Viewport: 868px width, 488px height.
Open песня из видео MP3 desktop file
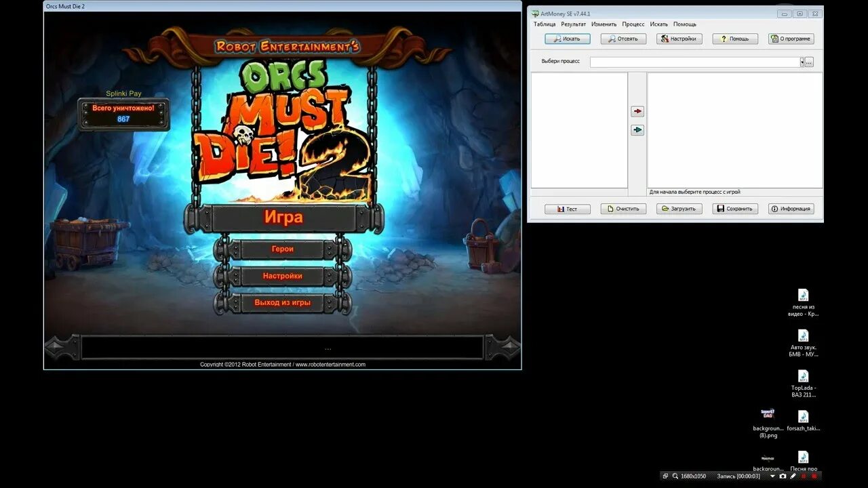click(804, 302)
